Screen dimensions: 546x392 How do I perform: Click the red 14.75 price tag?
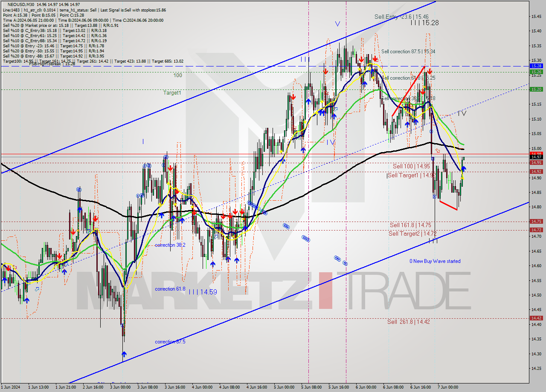click(536, 222)
